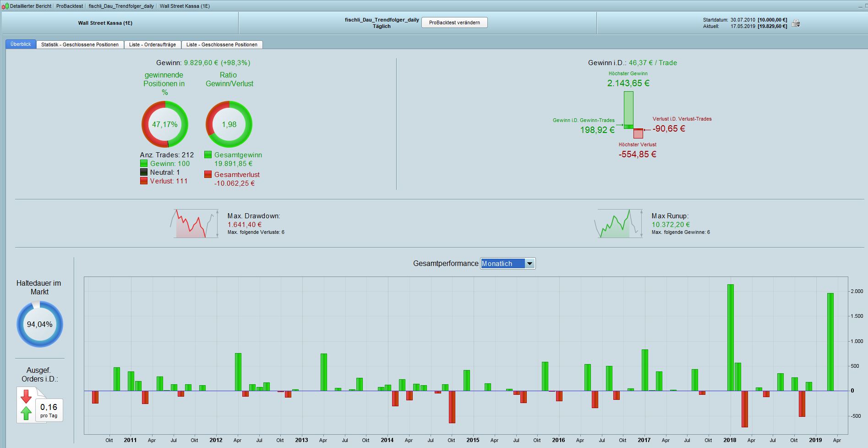The width and height of the screenshot is (868, 448).
Task: Click the green swatch beside Gewinn: 100
Action: (x=144, y=163)
